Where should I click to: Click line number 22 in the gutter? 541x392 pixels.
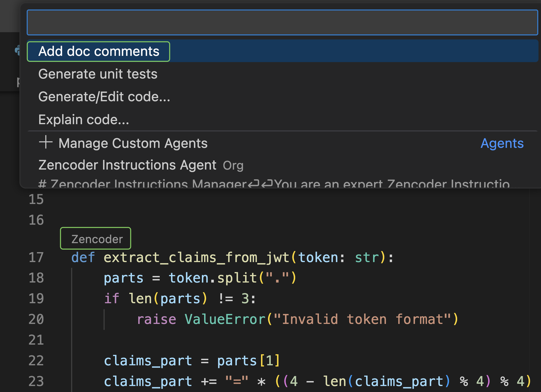[36, 361]
